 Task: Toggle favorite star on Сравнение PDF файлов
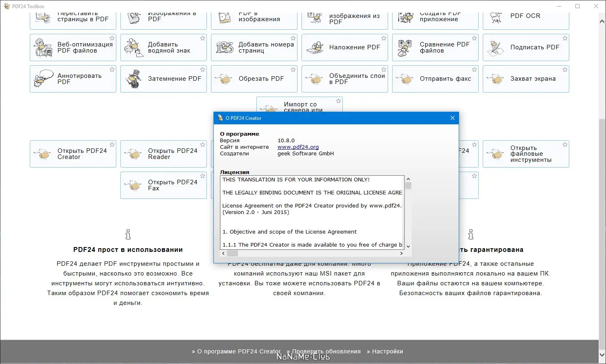pos(474,38)
